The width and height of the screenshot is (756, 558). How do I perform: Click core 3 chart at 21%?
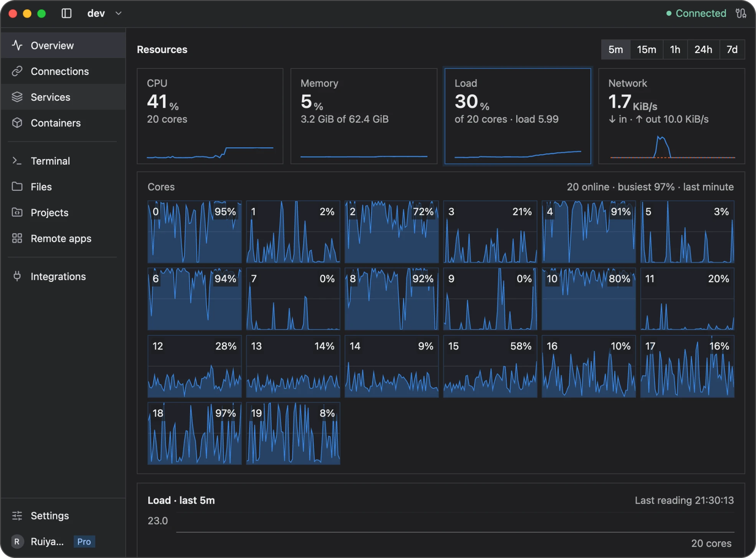pos(490,232)
